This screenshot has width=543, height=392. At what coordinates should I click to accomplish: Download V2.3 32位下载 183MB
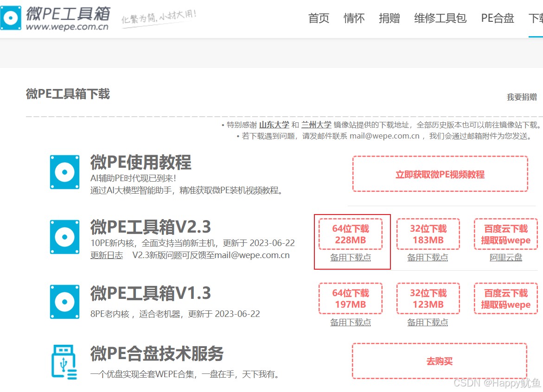coord(428,234)
